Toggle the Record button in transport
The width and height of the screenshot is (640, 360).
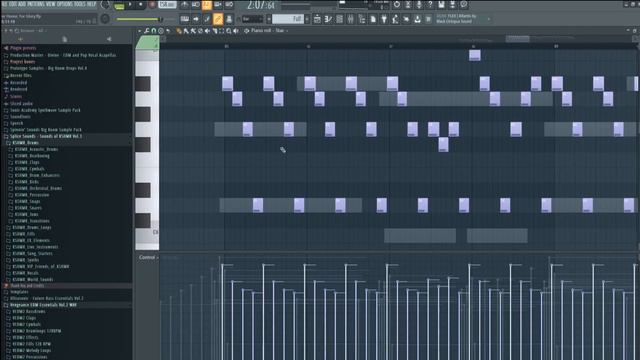pyautogui.click(x=152, y=4)
